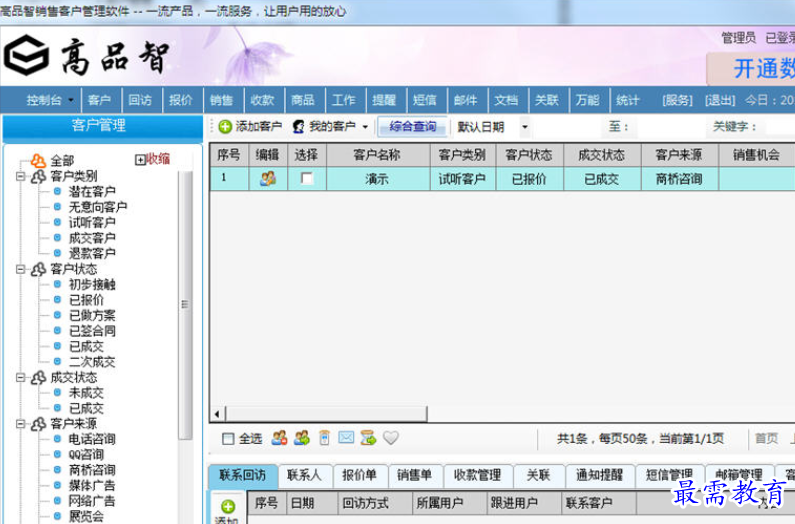Collapse the 成交状态 tree node
Image resolution: width=795 pixels, height=524 pixels.
[x=20, y=378]
